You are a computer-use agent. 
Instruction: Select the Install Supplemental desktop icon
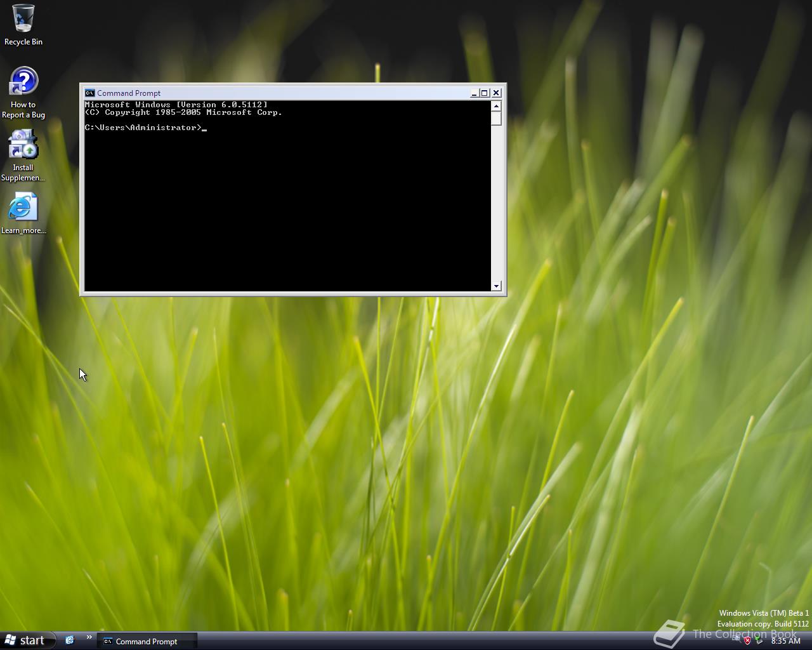pos(23,156)
